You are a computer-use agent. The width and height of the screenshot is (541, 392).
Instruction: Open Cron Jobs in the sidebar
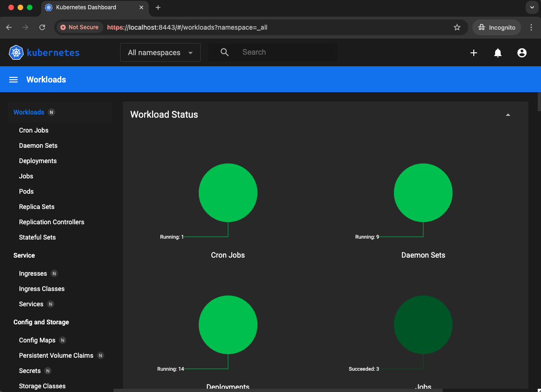tap(33, 130)
